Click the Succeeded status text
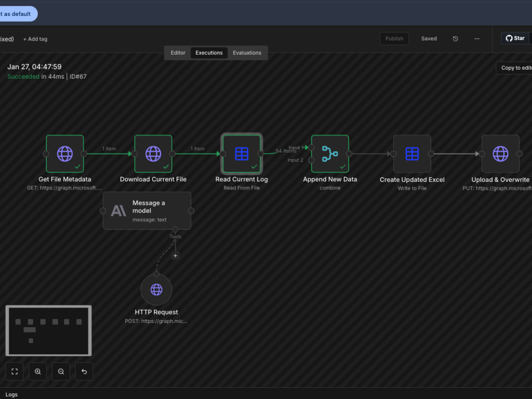Image resolution: width=532 pixels, height=399 pixels. [x=23, y=77]
